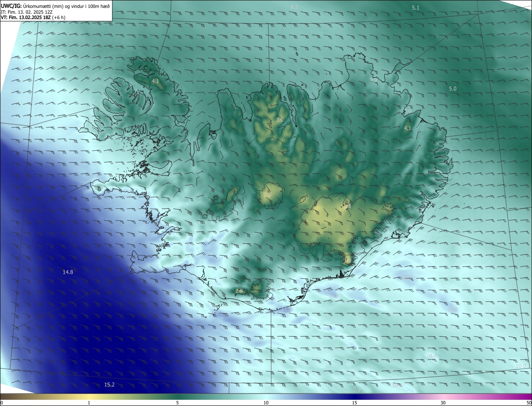Click the 5.0 value on the map
The width and height of the screenshot is (532, 406).
click(x=453, y=88)
